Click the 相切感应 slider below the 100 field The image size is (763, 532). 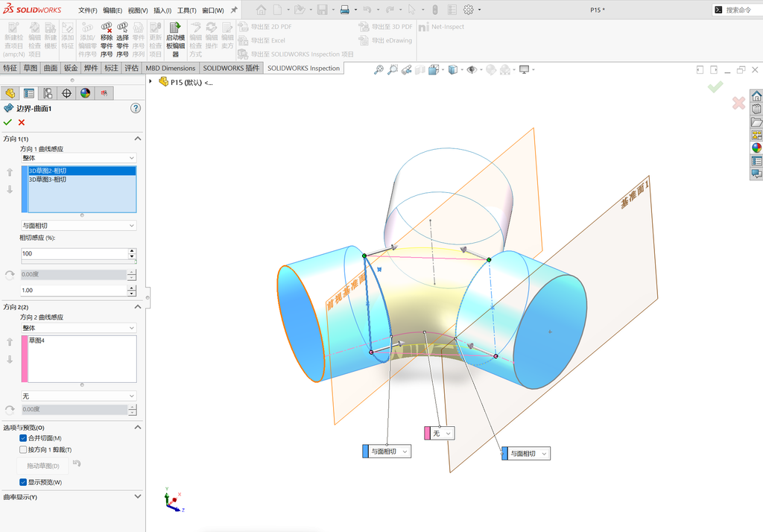[79, 262]
